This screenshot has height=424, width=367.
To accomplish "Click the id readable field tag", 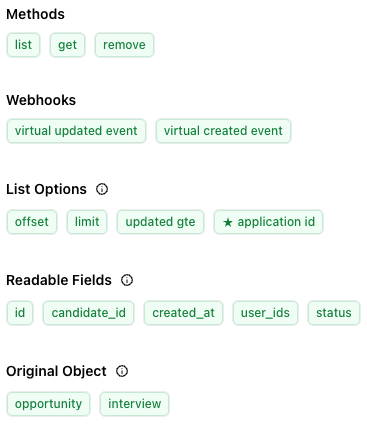I will (x=20, y=313).
